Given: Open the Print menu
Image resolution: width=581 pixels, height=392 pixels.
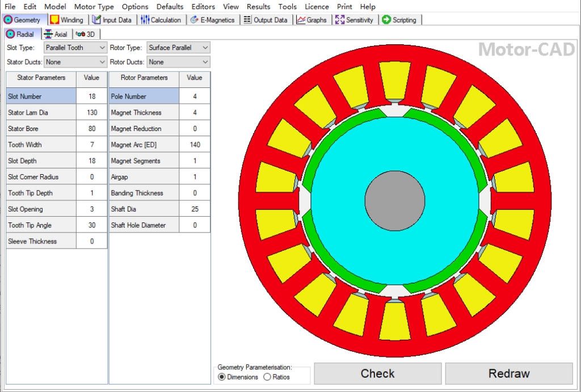Looking at the screenshot, I should coord(344,7).
